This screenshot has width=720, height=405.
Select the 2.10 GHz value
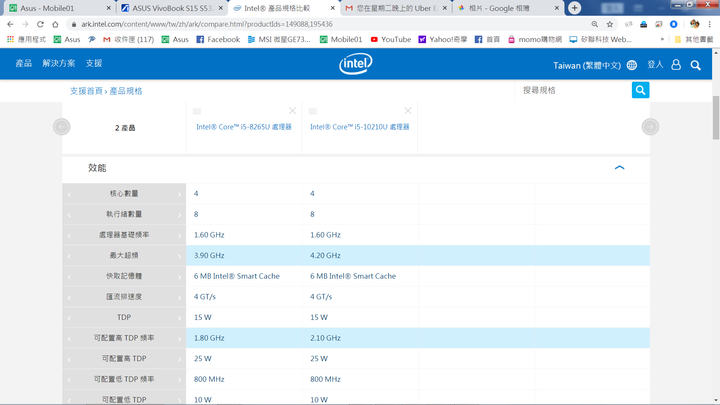(325, 338)
